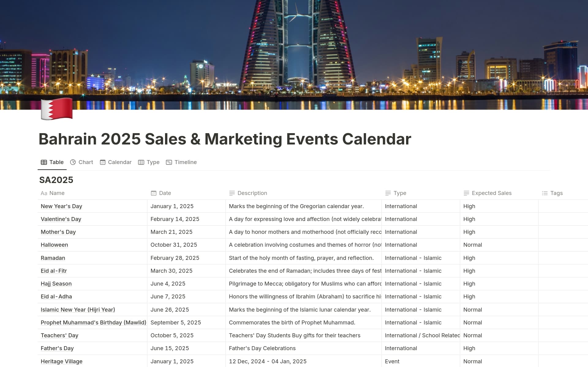
Task: Click the Calendar view icon
Action: pyautogui.click(x=103, y=162)
